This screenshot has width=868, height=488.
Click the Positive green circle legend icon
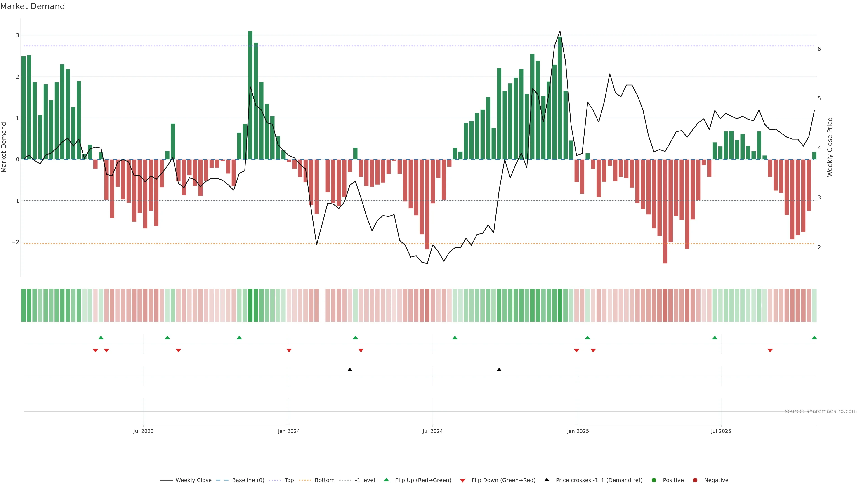tap(654, 480)
